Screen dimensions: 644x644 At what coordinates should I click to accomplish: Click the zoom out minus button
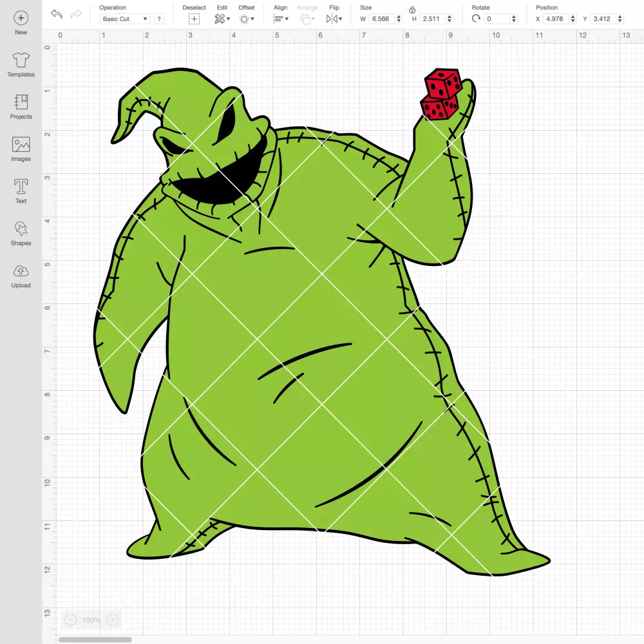[71, 620]
